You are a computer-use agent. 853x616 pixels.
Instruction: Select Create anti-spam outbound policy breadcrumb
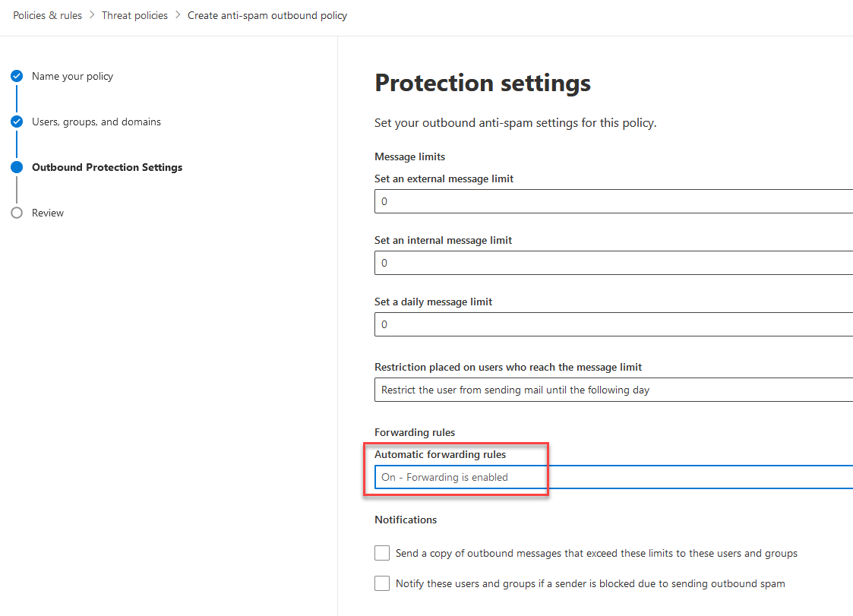(267, 15)
